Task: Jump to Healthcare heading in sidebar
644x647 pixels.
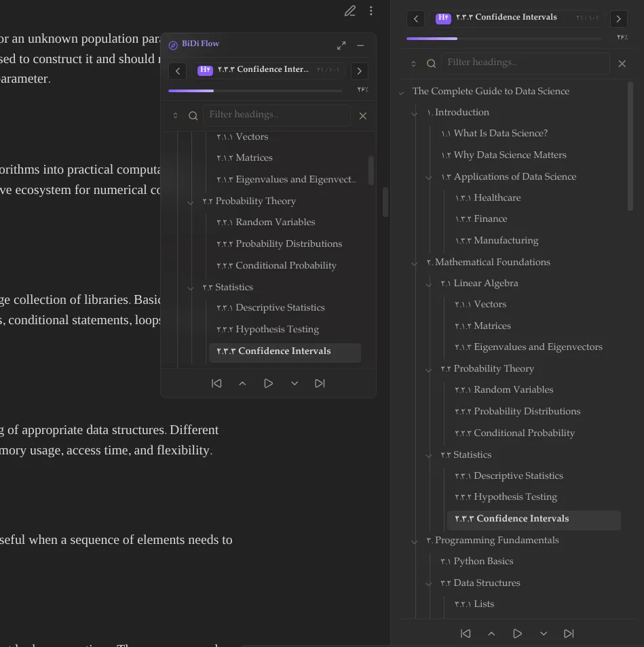Action: coord(488,198)
